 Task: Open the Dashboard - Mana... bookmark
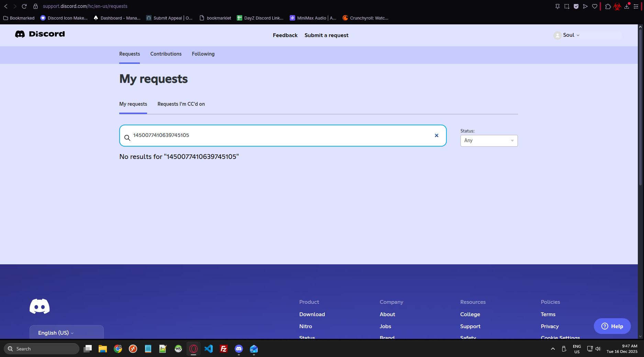coord(117,18)
